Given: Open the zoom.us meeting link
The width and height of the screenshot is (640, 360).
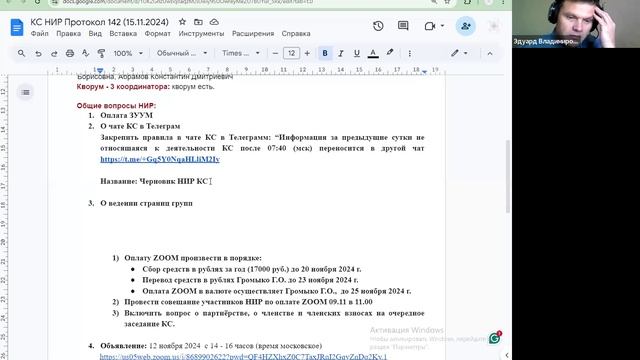Looking at the screenshot, I should (x=243, y=357).
